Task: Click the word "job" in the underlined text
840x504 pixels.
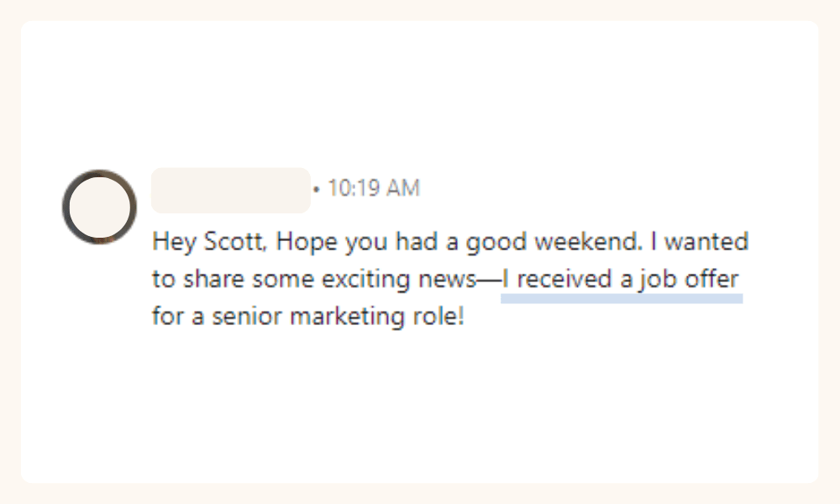Action: click(658, 281)
